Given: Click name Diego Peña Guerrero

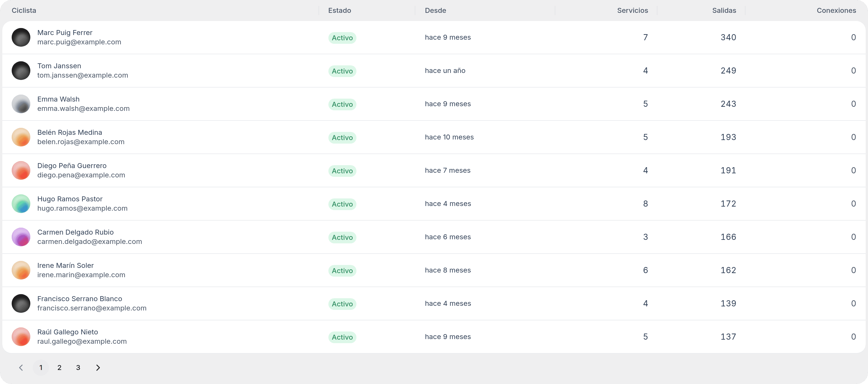Looking at the screenshot, I should (72, 166).
